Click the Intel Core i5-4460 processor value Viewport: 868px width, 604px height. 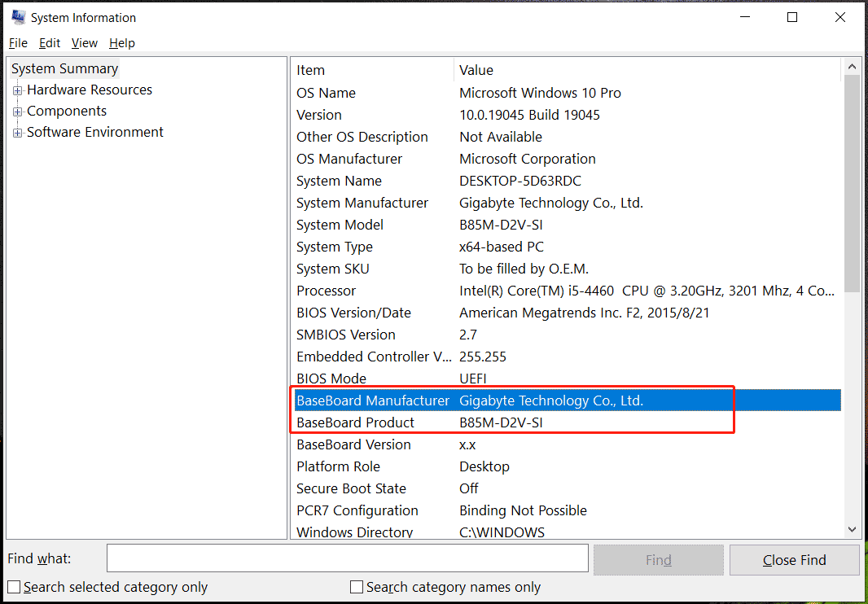point(647,291)
